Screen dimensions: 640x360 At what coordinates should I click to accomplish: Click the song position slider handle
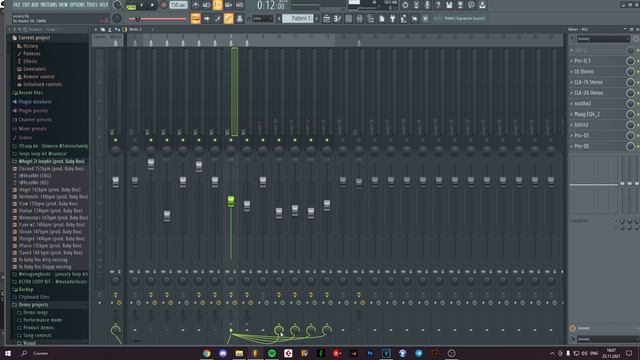[138, 19]
